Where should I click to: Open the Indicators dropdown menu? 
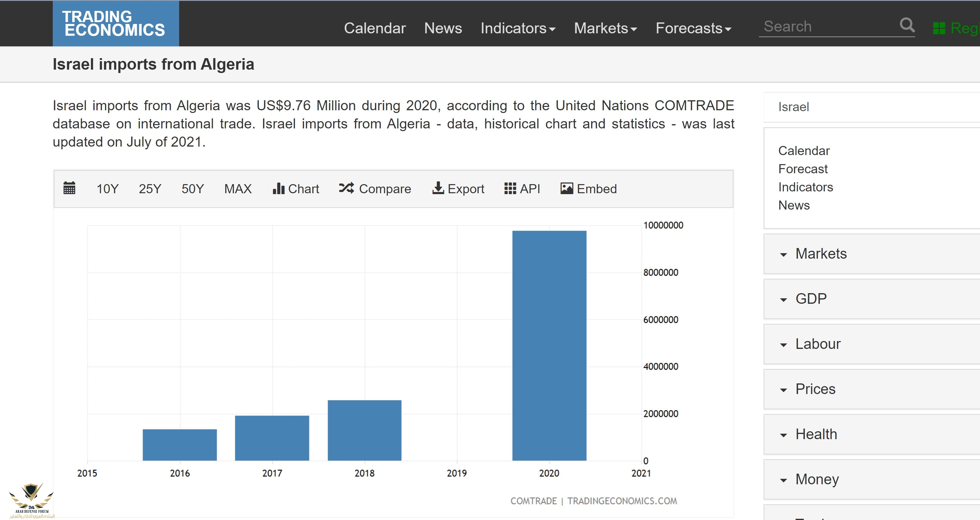(x=518, y=28)
